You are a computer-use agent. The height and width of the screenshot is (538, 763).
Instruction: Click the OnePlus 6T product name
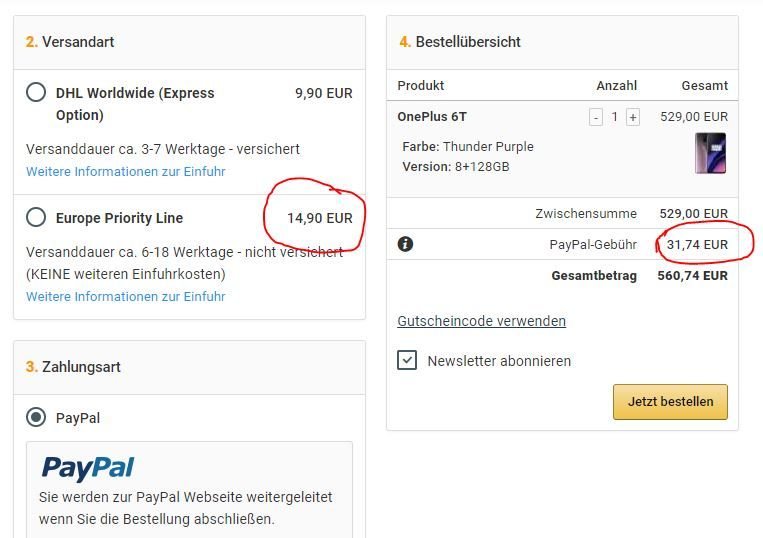pos(432,117)
